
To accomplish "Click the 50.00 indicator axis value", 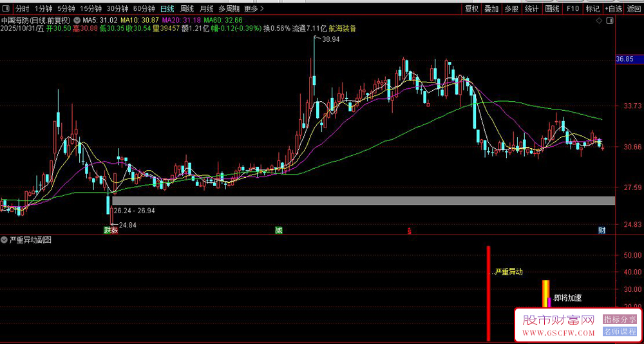I will pyautogui.click(x=633, y=255).
